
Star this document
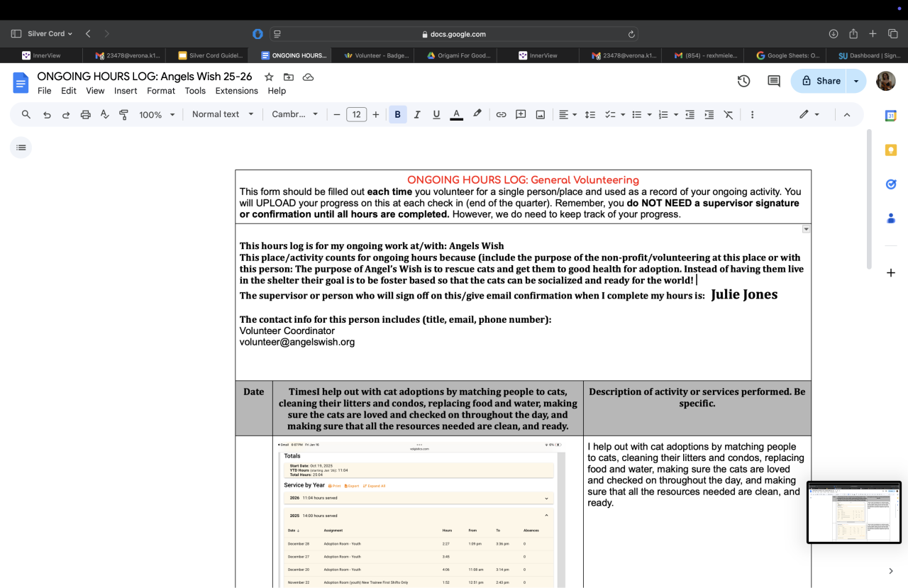(x=269, y=77)
